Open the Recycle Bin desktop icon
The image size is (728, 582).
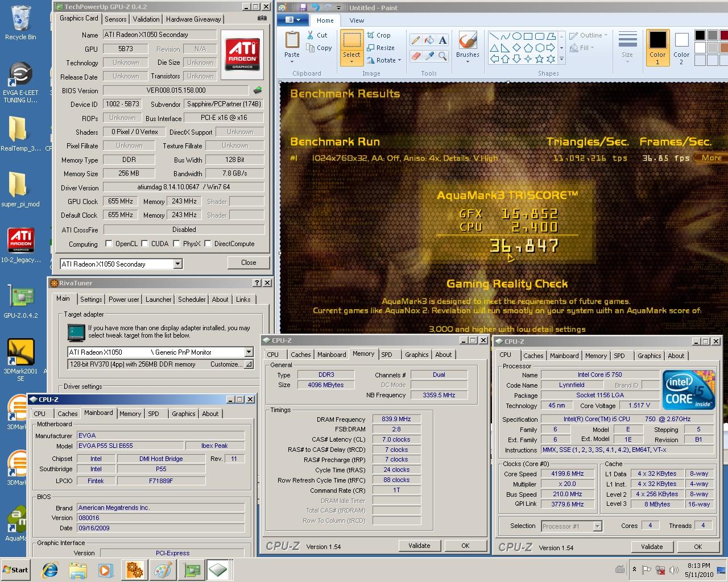click(x=20, y=23)
